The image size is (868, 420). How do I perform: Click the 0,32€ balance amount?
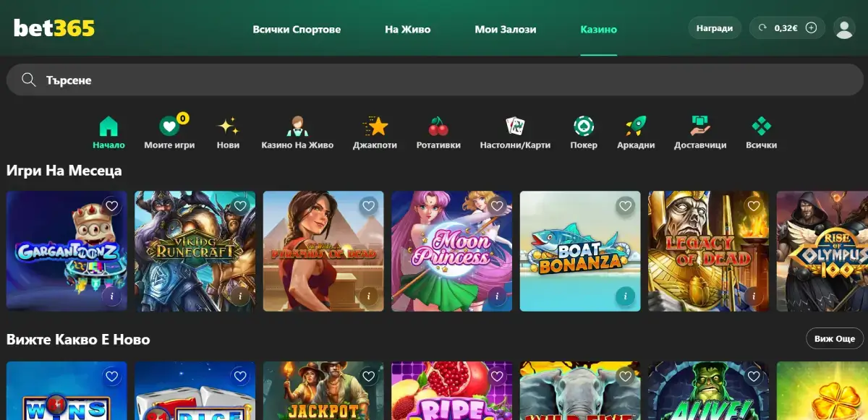pyautogui.click(x=786, y=28)
